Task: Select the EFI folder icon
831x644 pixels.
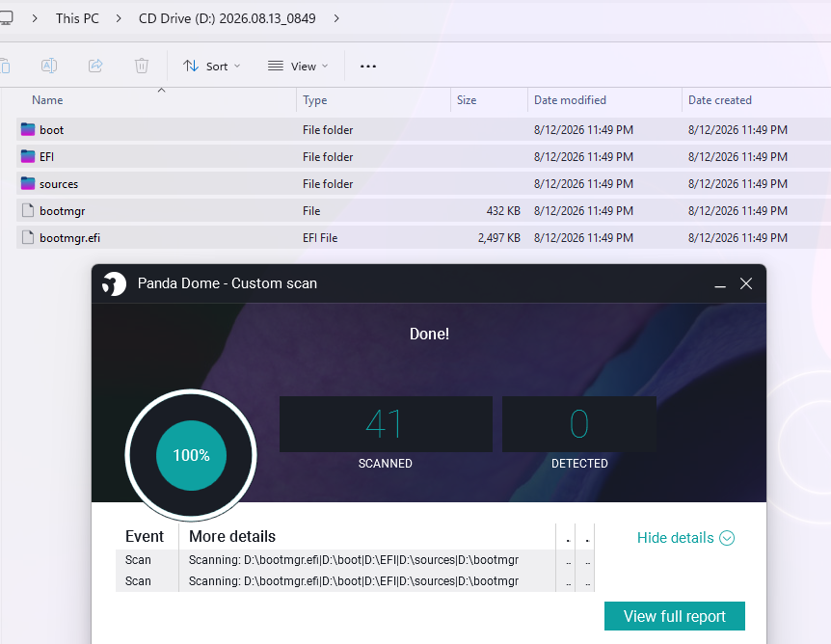Action: click(x=28, y=156)
